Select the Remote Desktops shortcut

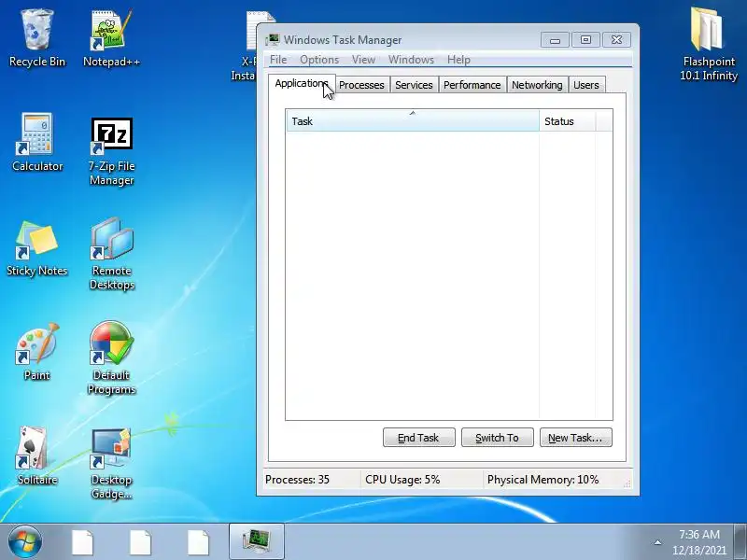[x=111, y=254]
